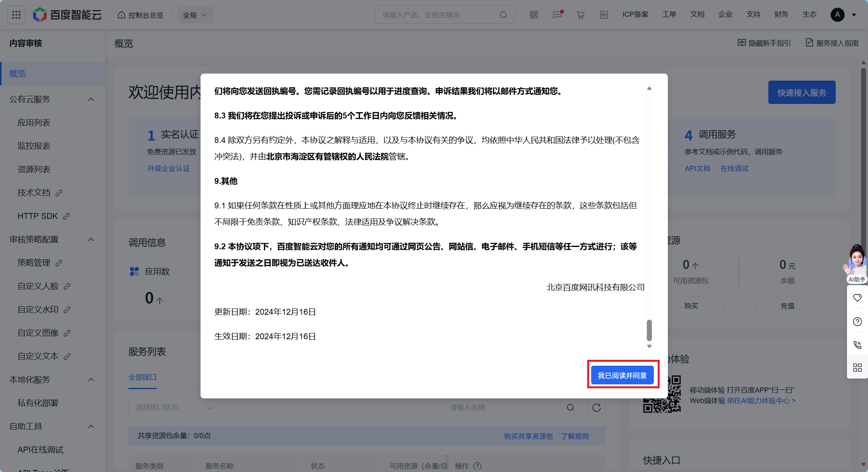Click the 快速接入服务 button

point(802,93)
